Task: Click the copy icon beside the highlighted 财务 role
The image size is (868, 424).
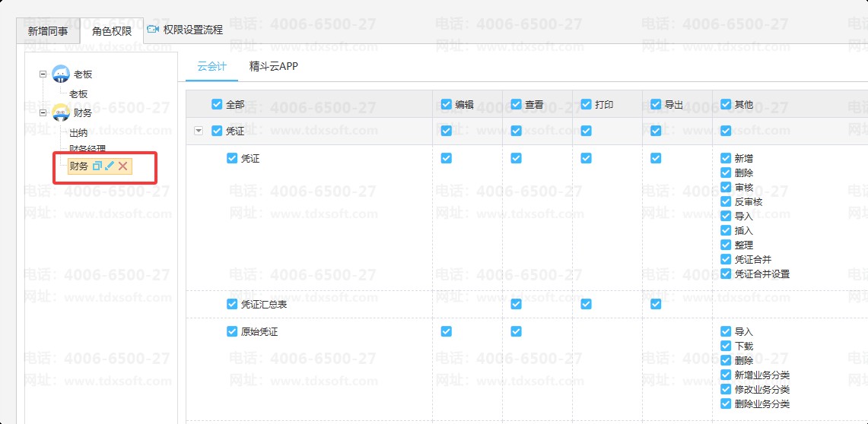Action: coord(97,166)
